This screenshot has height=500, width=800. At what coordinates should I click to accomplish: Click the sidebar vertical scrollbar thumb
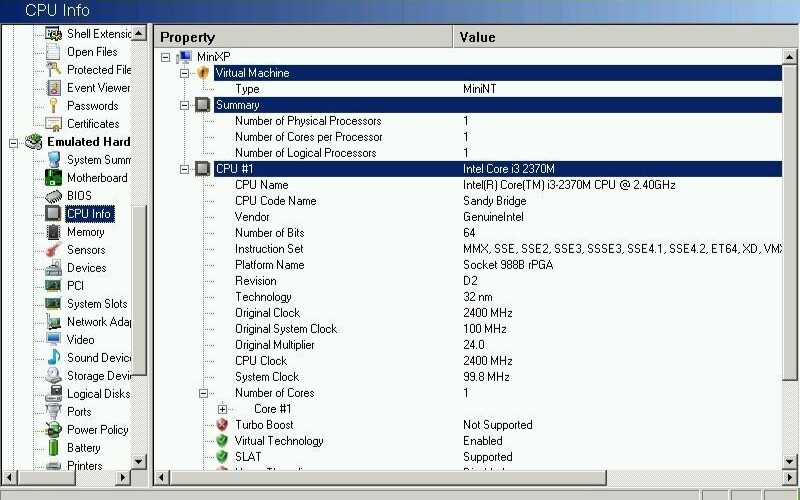pos(138,290)
